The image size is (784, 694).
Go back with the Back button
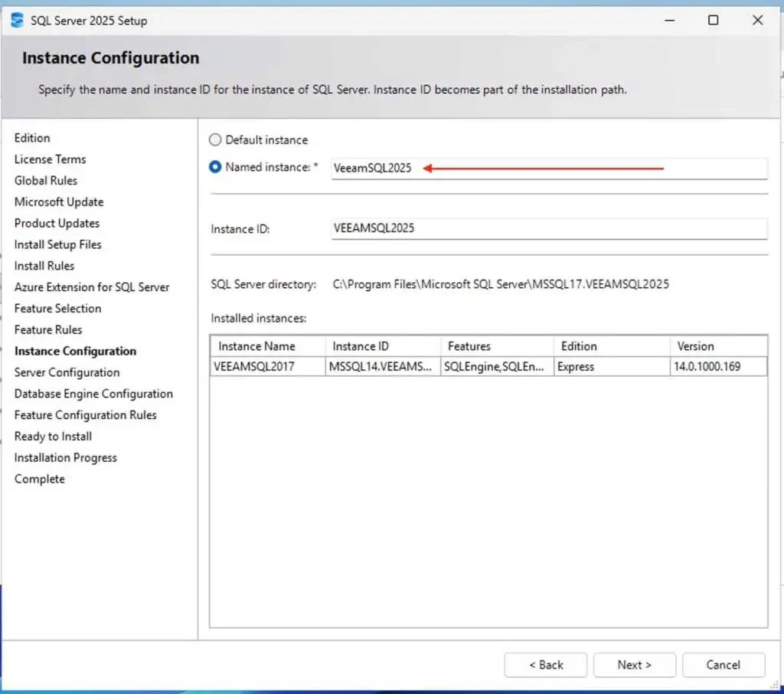545,665
